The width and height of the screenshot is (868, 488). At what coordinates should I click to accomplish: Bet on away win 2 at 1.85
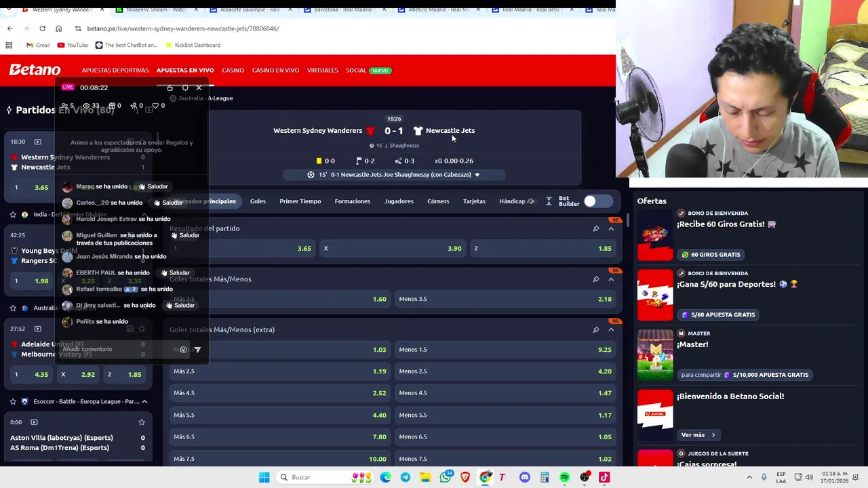[543, 248]
